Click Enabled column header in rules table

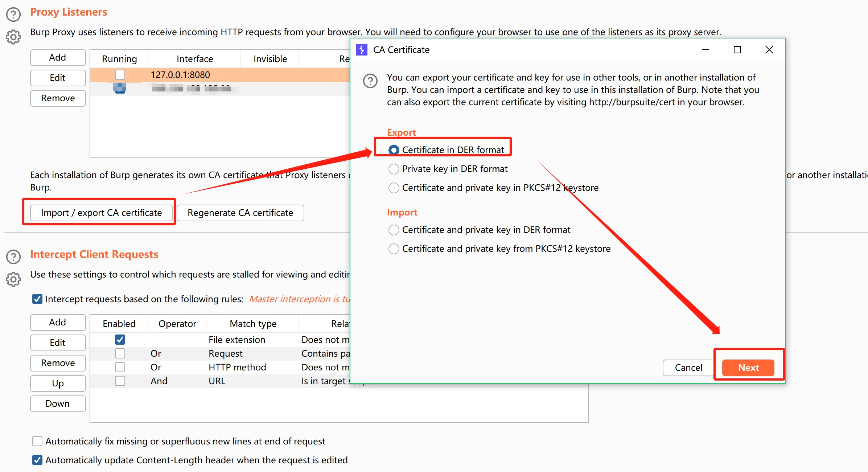click(119, 324)
